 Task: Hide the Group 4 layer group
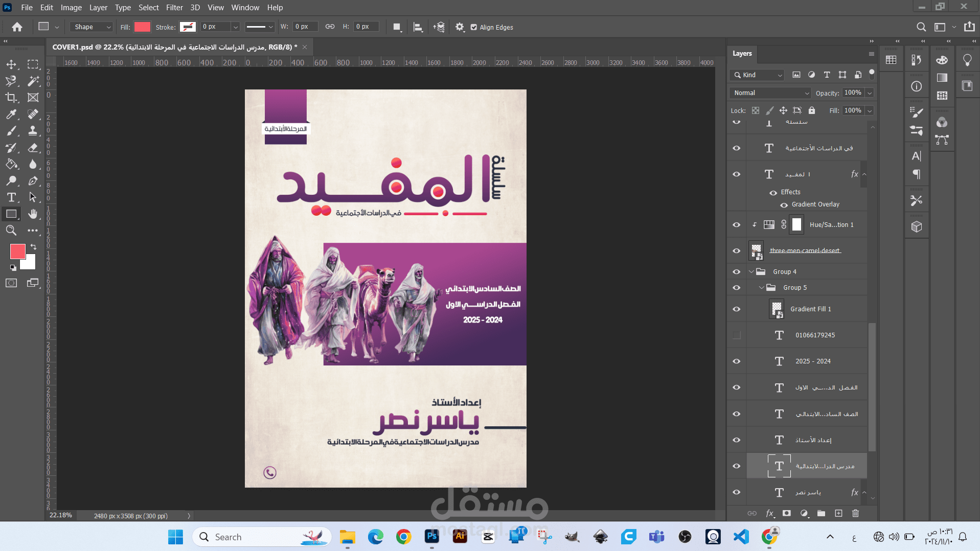[x=737, y=272]
